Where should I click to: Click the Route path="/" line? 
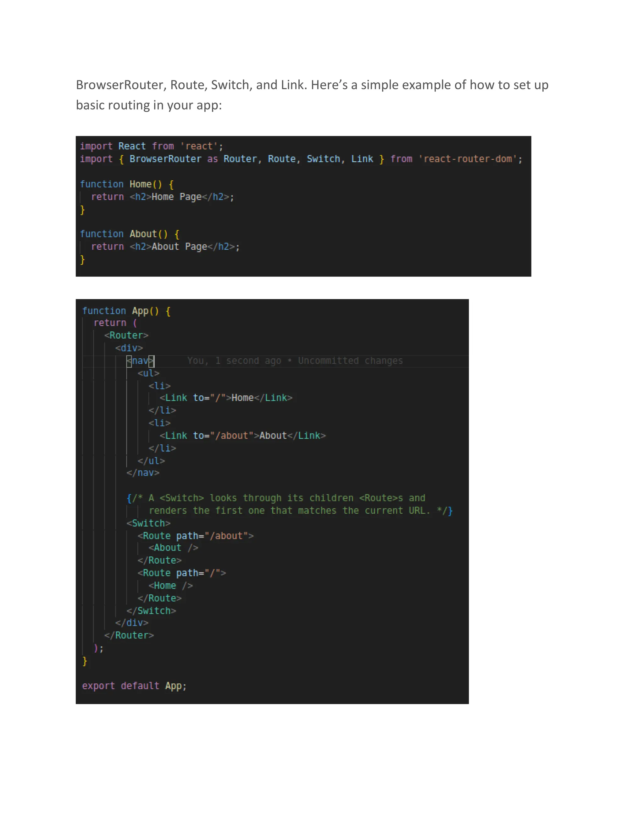click(x=182, y=573)
